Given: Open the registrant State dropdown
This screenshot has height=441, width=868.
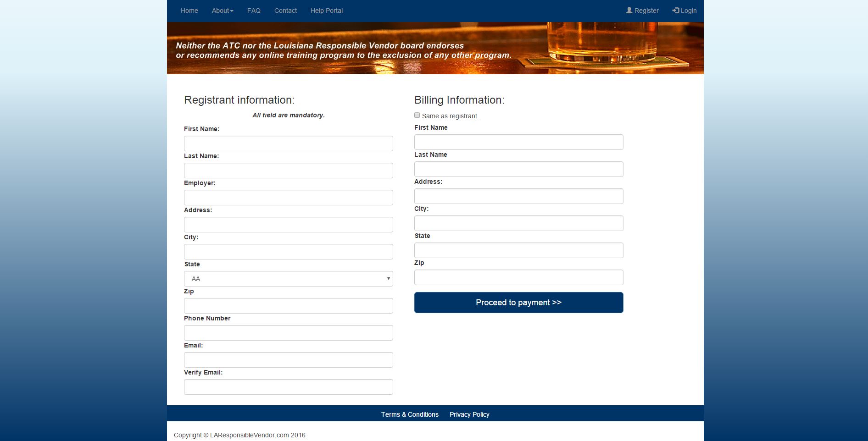Looking at the screenshot, I should click(288, 279).
